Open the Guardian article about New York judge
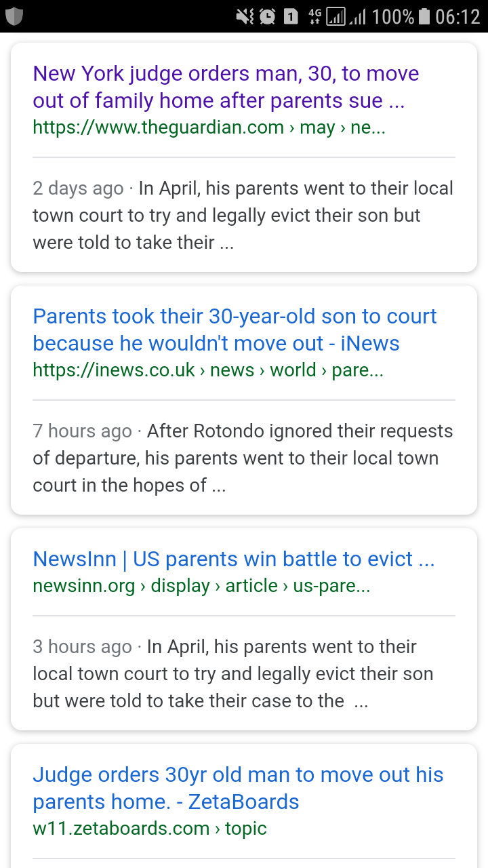Screen dimensions: 488x868 pyautogui.click(x=226, y=87)
